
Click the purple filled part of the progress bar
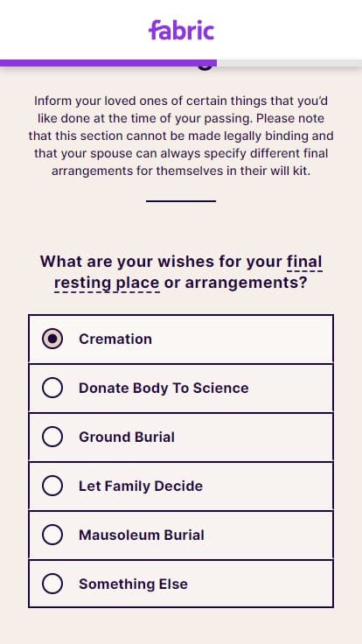point(108,63)
